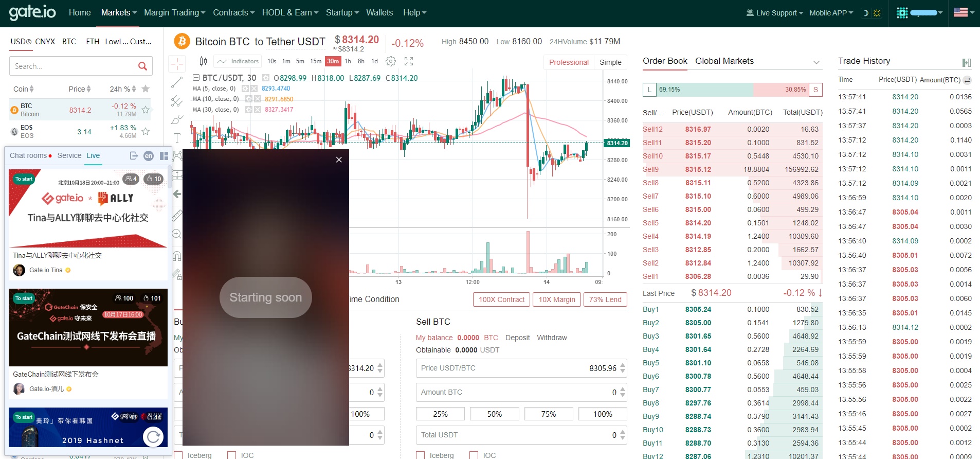Open the candlestick chart type selector
Screen dimensions: 980x459
pos(203,61)
